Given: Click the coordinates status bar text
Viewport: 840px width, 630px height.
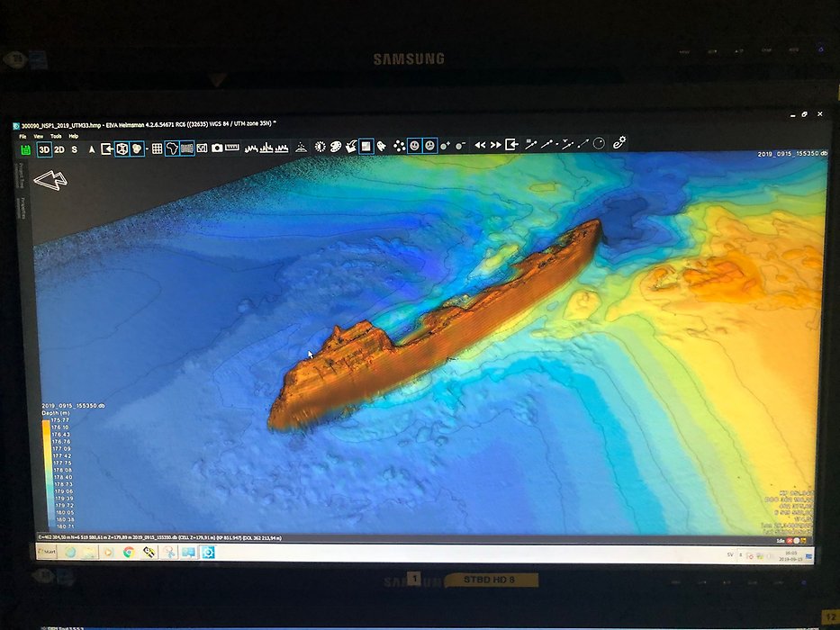Looking at the screenshot, I should coord(159,537).
